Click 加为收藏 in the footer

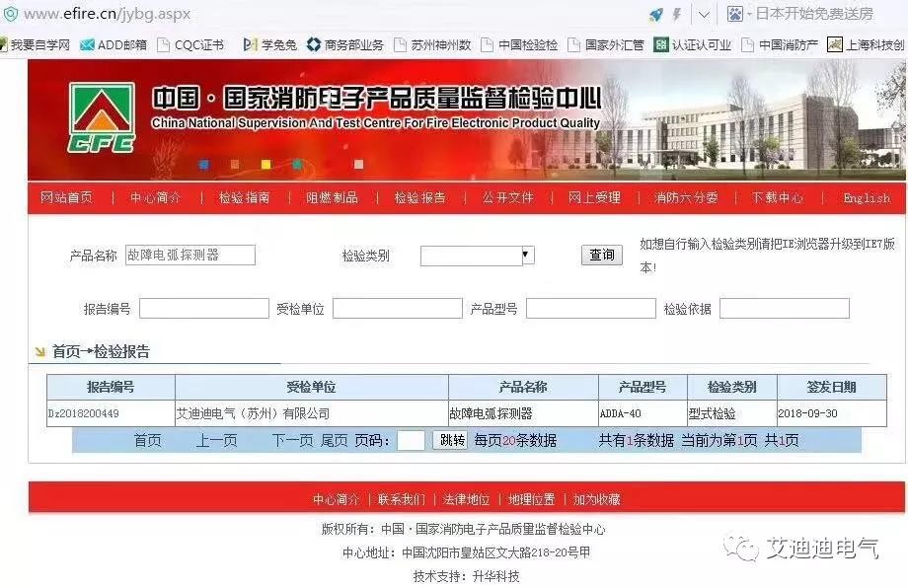[x=596, y=499]
